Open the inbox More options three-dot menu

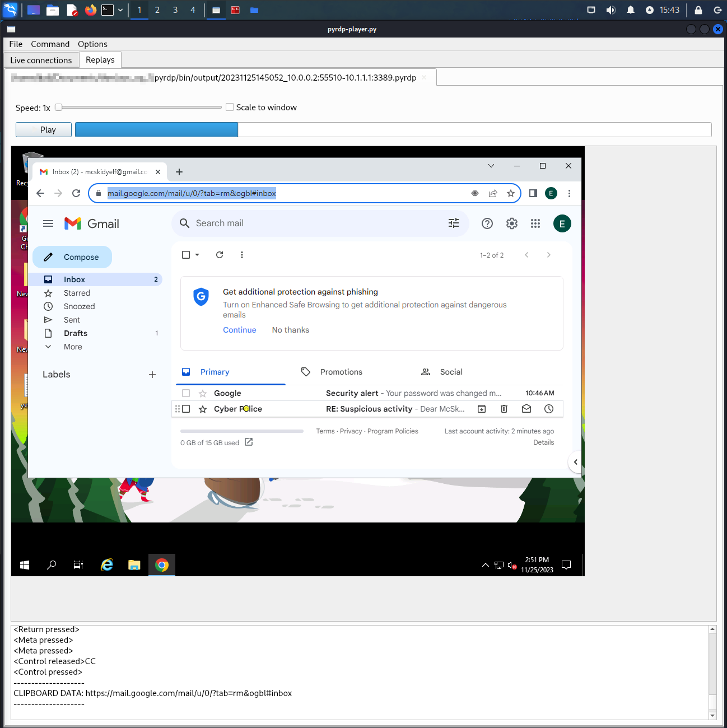(242, 255)
